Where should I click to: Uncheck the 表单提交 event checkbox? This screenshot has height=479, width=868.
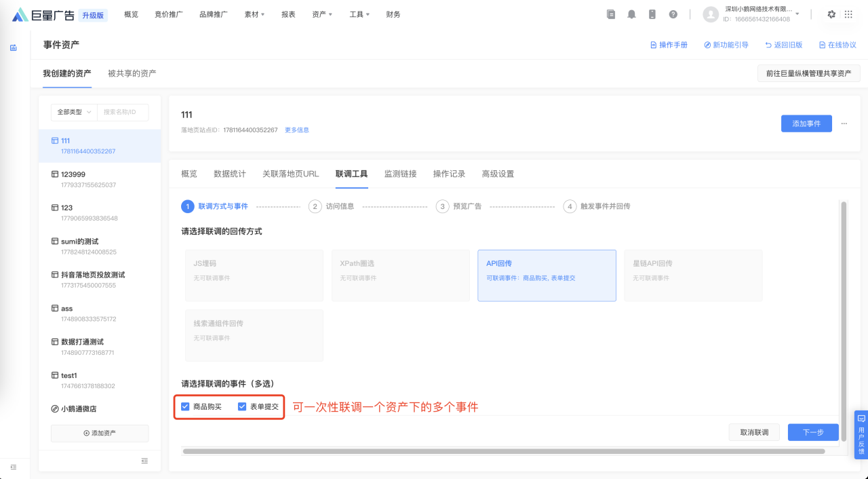coord(242,407)
